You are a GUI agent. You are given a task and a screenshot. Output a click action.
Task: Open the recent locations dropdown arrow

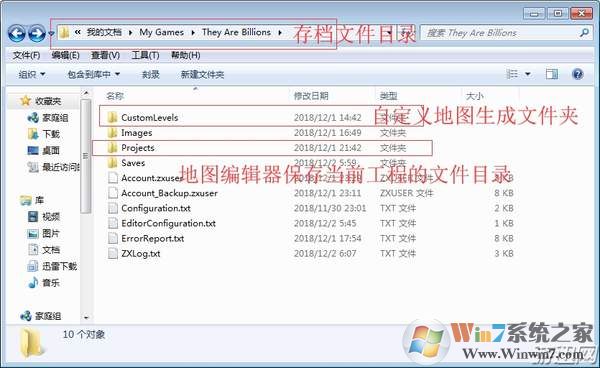pos(51,34)
